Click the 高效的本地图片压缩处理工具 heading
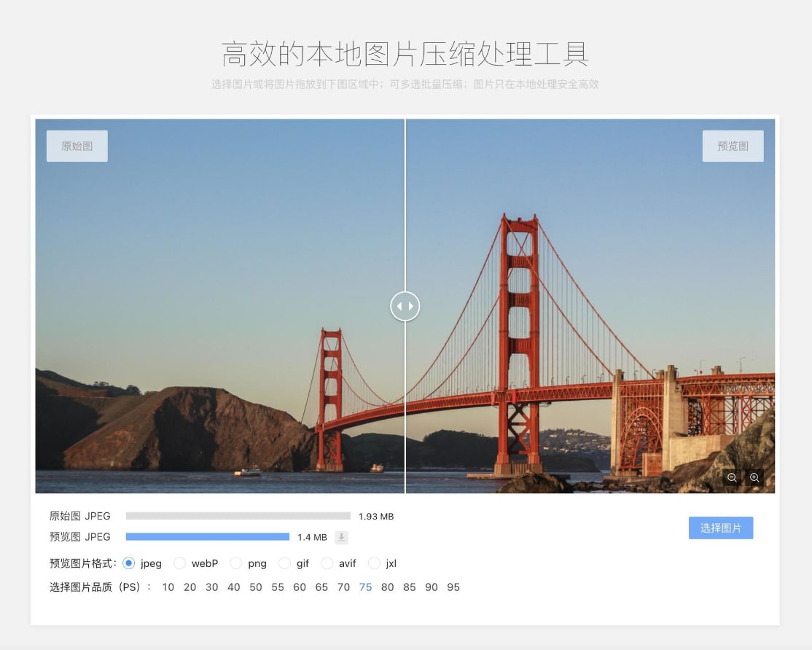 [405, 55]
